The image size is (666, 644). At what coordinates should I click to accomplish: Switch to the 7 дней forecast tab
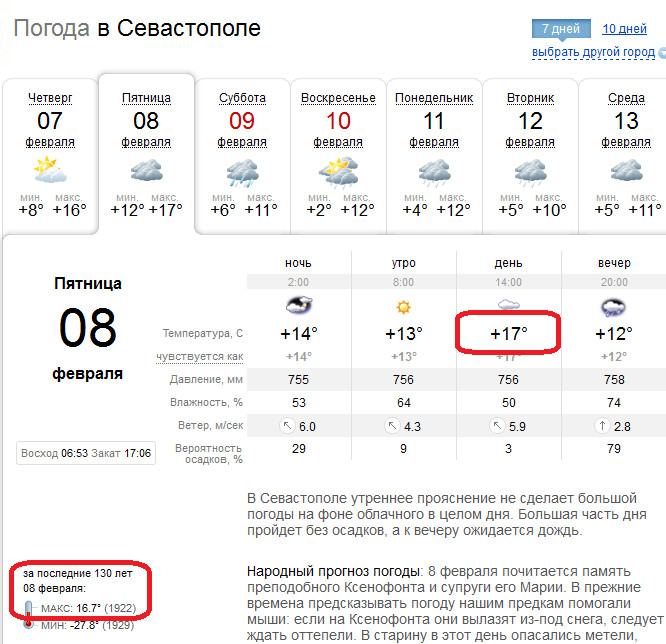561,29
